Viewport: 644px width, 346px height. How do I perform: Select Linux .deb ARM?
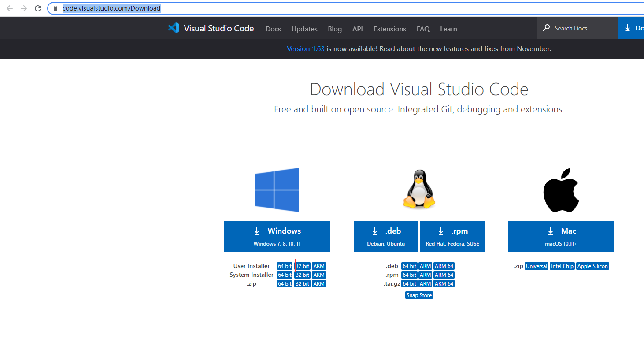426,266
